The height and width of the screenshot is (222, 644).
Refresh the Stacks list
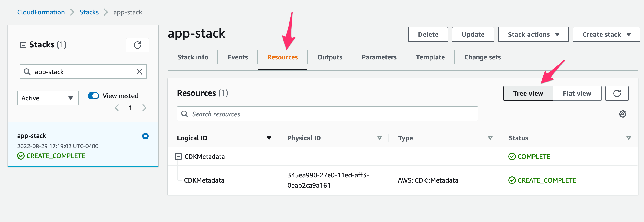pyautogui.click(x=137, y=45)
